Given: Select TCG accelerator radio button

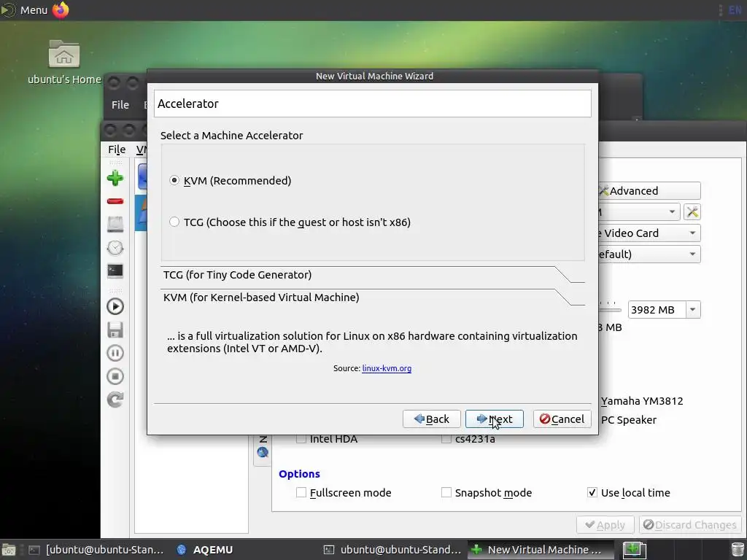Looking at the screenshot, I should [x=174, y=222].
